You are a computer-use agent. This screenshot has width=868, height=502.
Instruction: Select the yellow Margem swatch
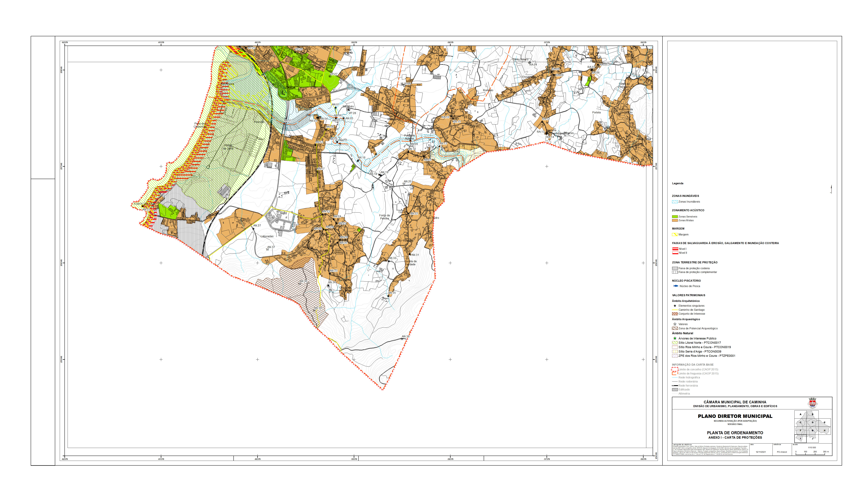coord(675,234)
